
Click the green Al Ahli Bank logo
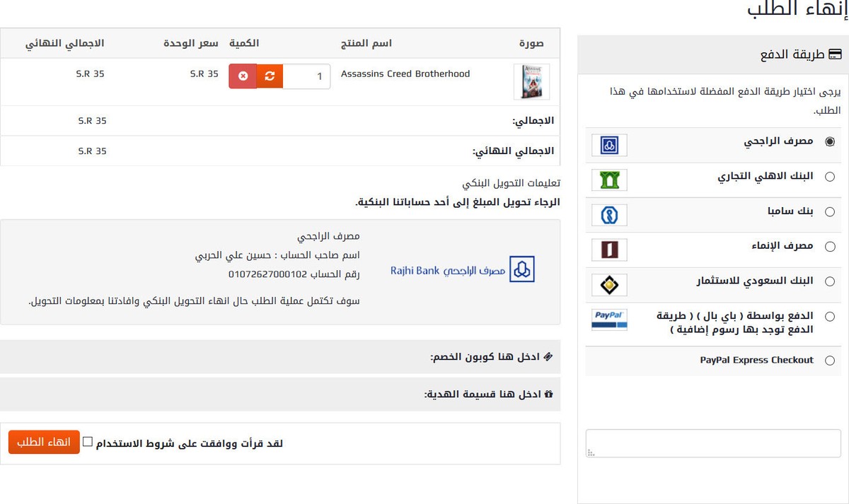click(609, 180)
